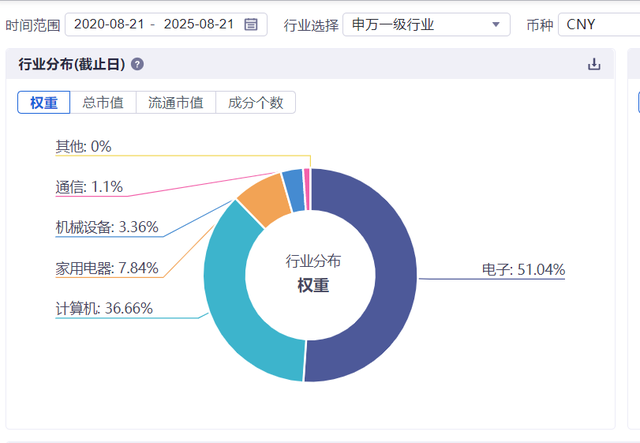Click the 机械设备: 3.36% label
The image size is (640, 443).
pyautogui.click(x=107, y=227)
